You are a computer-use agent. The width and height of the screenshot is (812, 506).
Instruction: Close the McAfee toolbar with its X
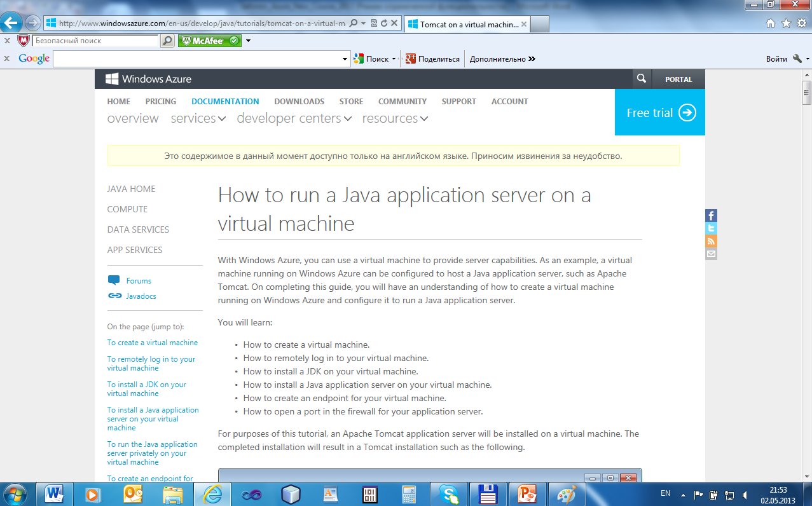point(7,41)
